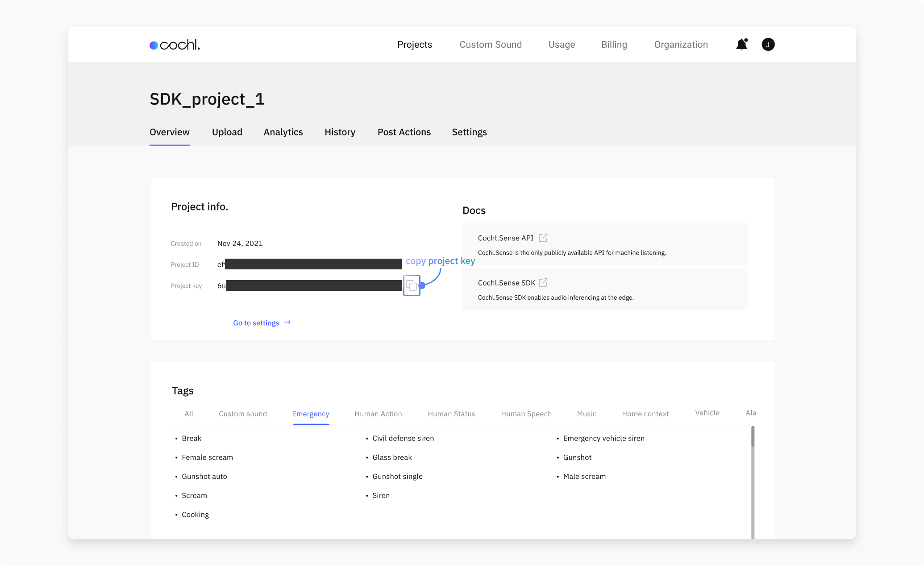Select the Music tag category
This screenshot has height=566, width=924.
coord(587,414)
